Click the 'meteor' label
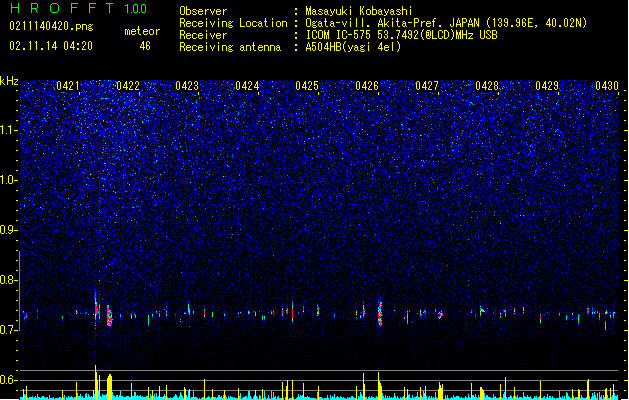The image size is (629, 400). pyautogui.click(x=142, y=31)
